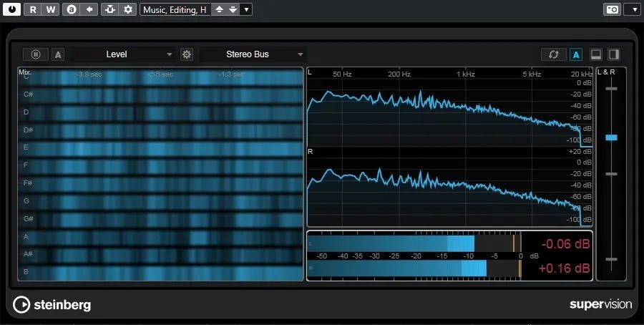Image resolution: width=644 pixels, height=325 pixels.
Task: Load the next preset with the down arrow
Action: [233, 9]
